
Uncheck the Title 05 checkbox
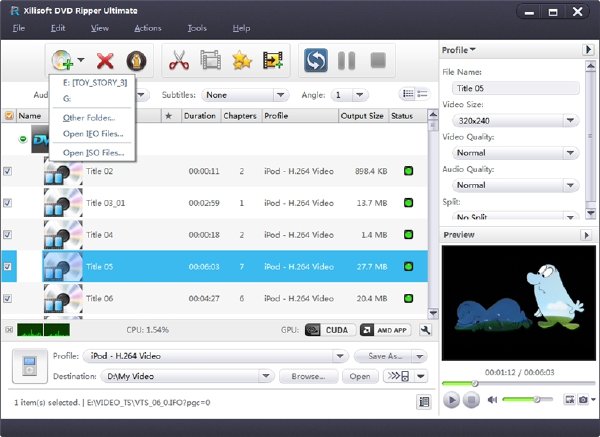coord(7,266)
